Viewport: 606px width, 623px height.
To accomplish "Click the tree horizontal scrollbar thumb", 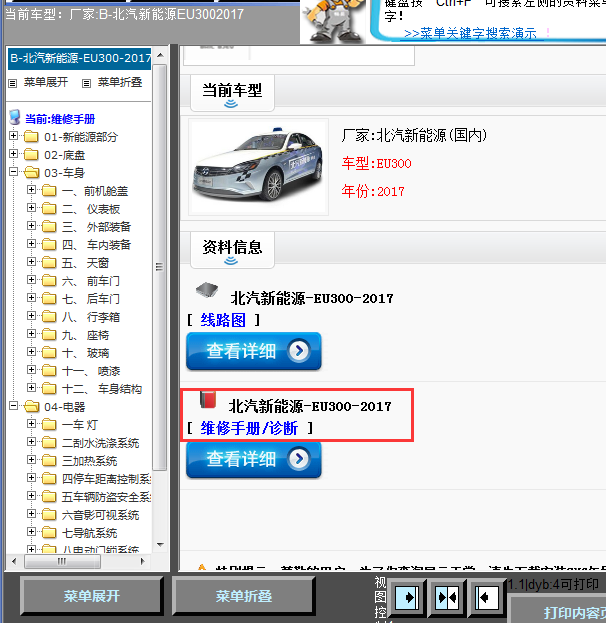I will click(62, 561).
